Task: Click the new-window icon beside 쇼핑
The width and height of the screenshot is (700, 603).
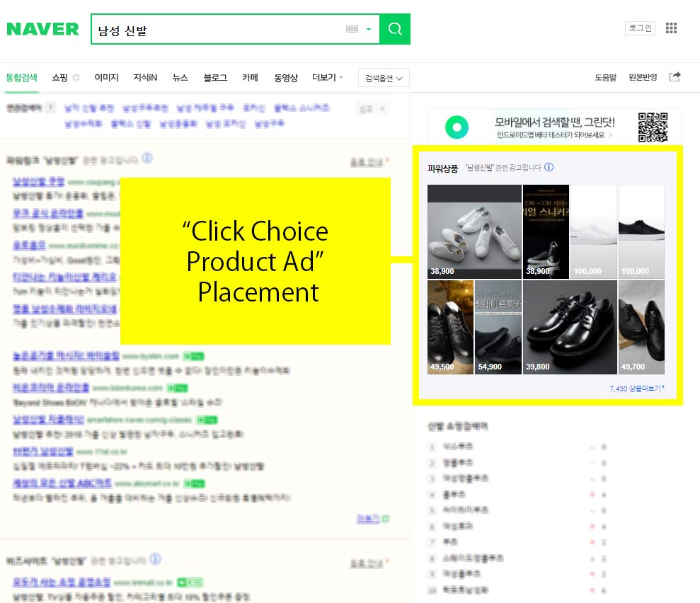Action: (x=76, y=78)
